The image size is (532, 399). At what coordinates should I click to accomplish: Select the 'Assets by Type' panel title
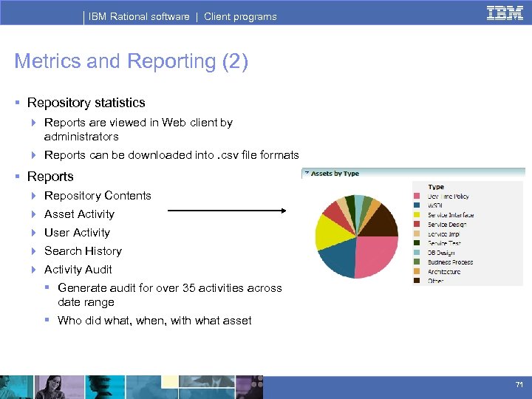tap(335, 174)
